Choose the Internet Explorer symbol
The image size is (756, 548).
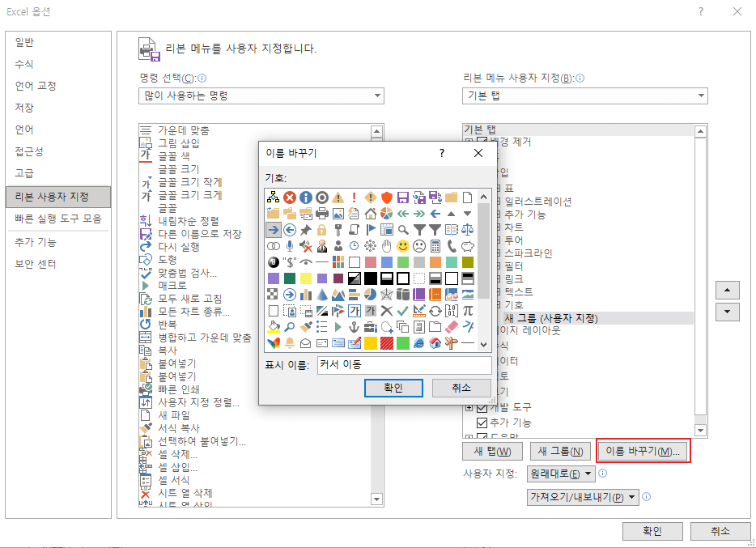point(419,343)
